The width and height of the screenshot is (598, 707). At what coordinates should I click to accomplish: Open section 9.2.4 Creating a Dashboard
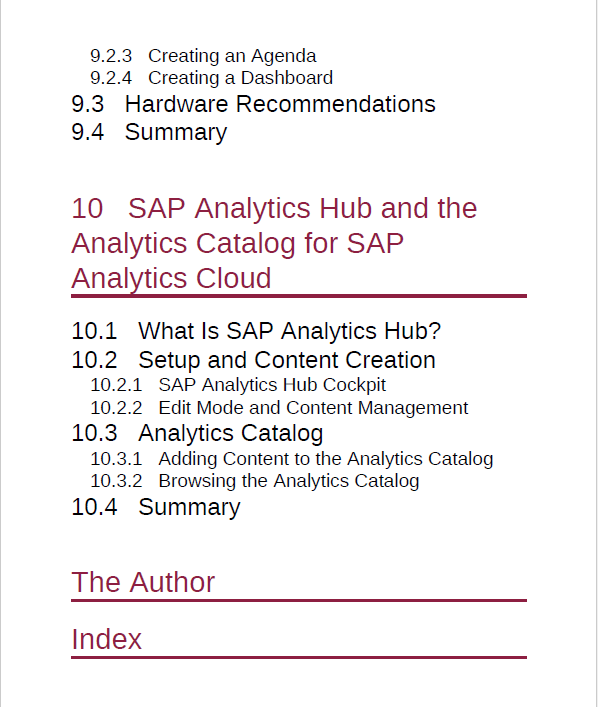pos(212,78)
